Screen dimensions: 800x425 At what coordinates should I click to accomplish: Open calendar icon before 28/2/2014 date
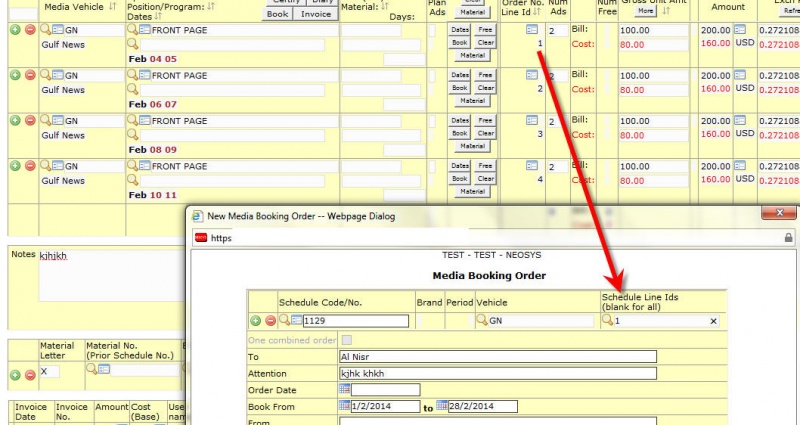tap(442, 406)
